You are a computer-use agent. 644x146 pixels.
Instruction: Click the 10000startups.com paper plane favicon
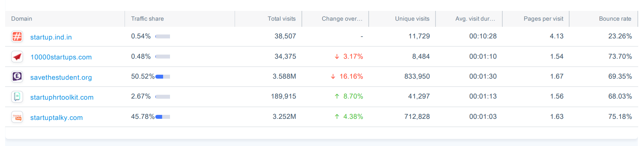pos(17,57)
